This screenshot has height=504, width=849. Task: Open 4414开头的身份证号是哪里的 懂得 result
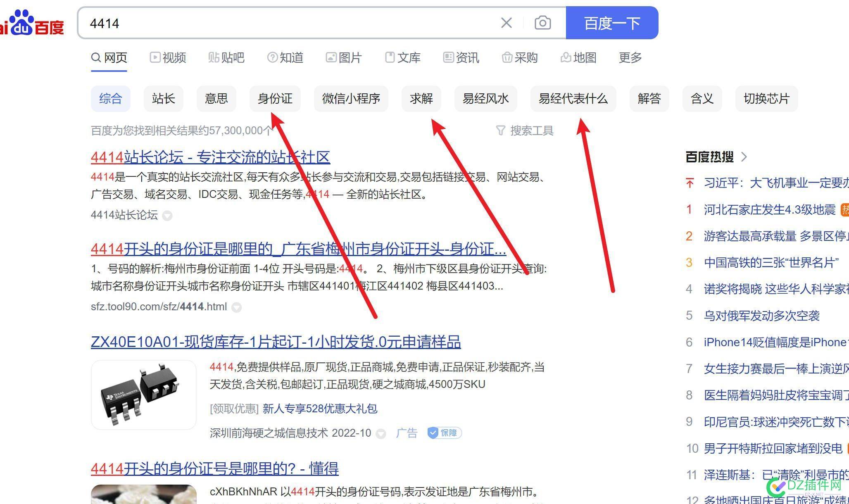(x=215, y=469)
